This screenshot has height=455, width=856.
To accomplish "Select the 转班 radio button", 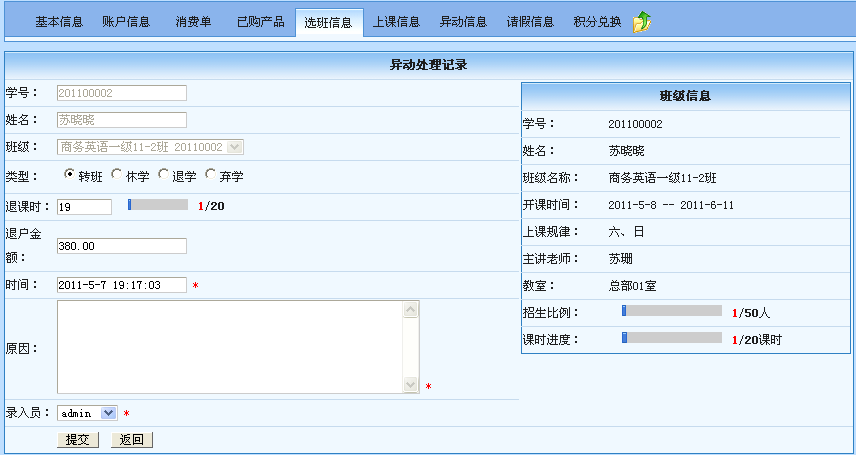I will [69, 174].
